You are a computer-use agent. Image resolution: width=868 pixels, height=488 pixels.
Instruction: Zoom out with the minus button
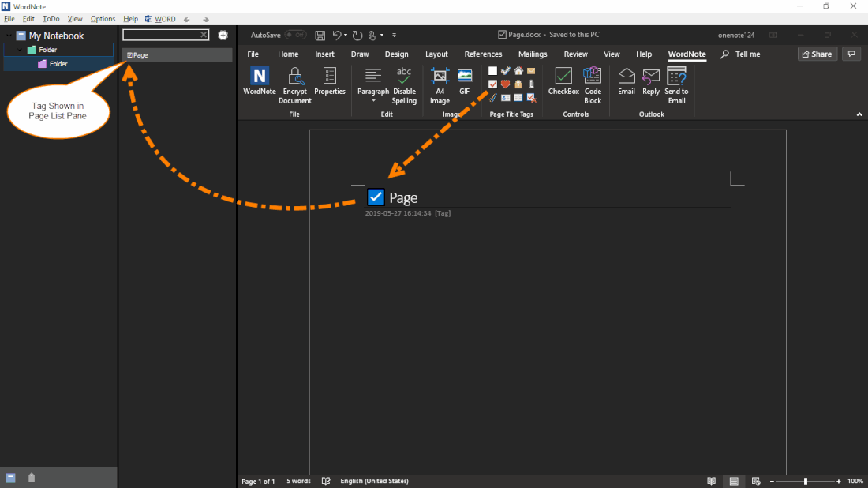click(x=772, y=482)
